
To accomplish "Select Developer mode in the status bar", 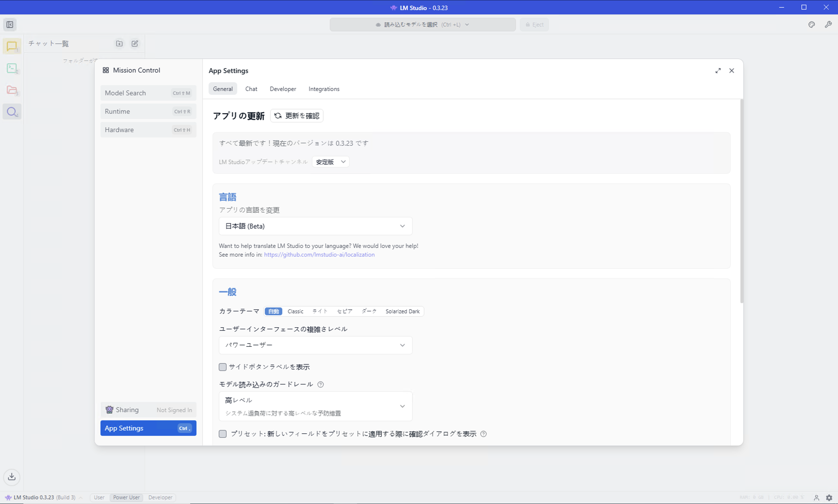I will (x=160, y=497).
